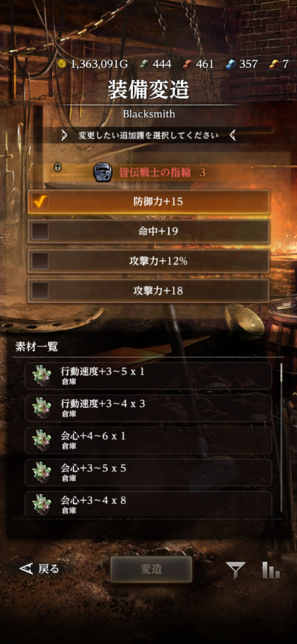Viewport: 297px width, 644px height.
Task: Select material 行動速度+3~4 x 3
Action: point(148,408)
